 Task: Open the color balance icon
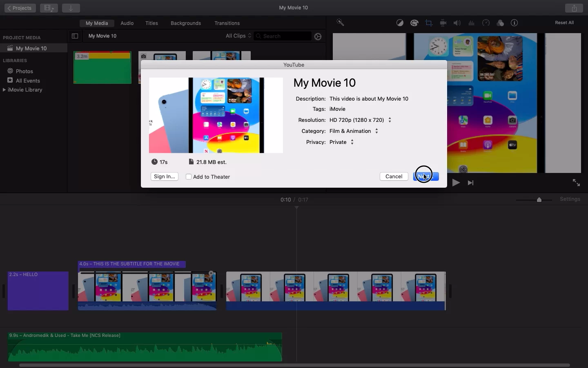400,23
